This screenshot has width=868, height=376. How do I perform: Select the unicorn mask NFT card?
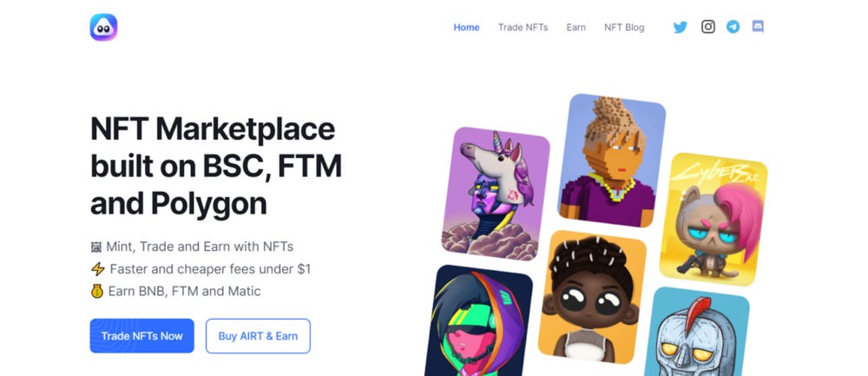click(496, 194)
